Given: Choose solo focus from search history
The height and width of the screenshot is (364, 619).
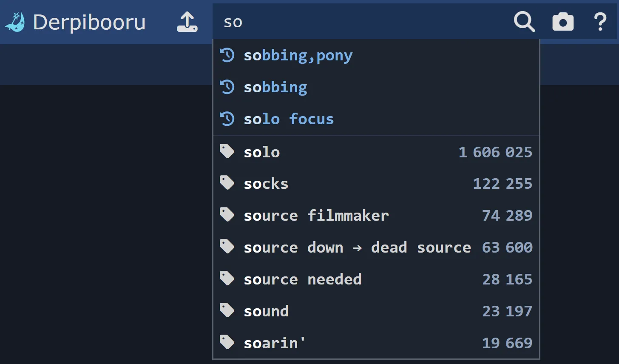Looking at the screenshot, I should coord(288,119).
